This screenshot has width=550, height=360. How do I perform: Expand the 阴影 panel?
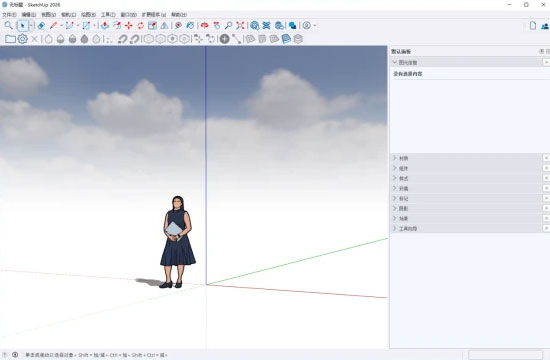tap(395, 208)
